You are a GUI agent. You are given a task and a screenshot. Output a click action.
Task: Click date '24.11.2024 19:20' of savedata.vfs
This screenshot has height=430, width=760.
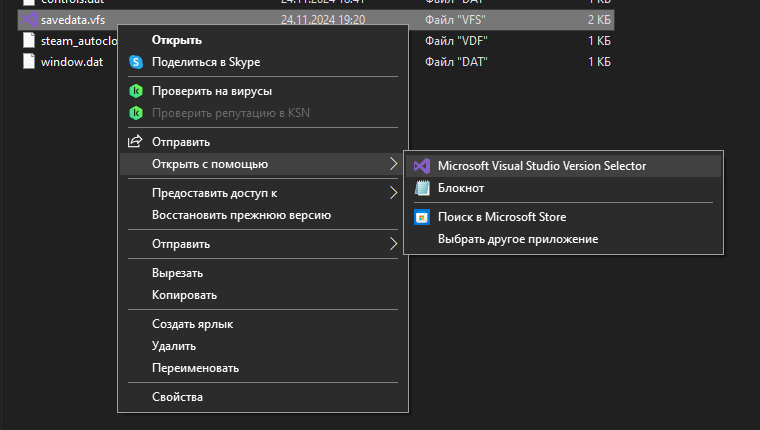323,20
